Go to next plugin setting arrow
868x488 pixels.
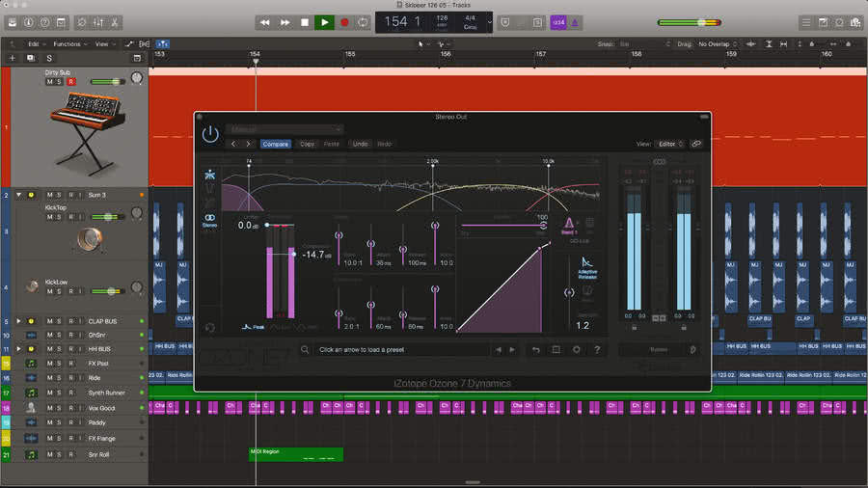248,144
